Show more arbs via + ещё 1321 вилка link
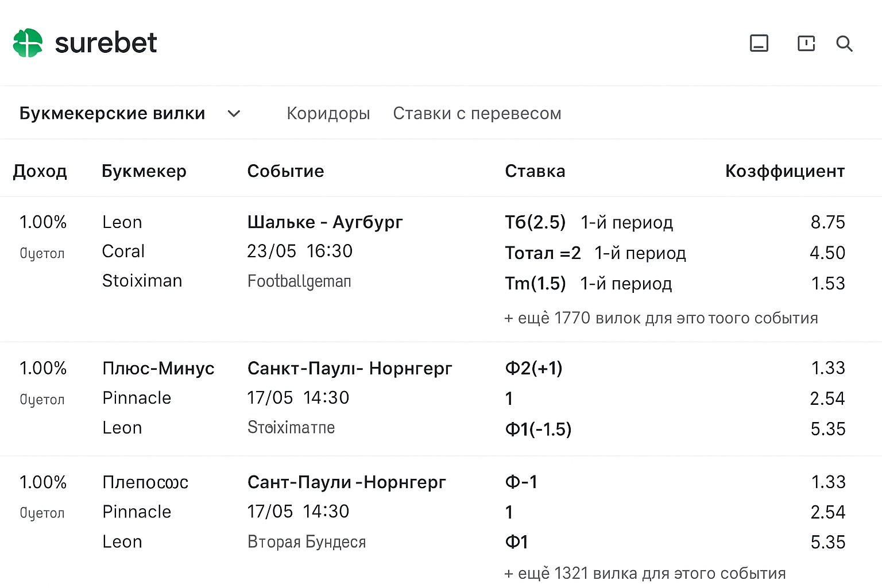882x588 pixels. [x=644, y=572]
